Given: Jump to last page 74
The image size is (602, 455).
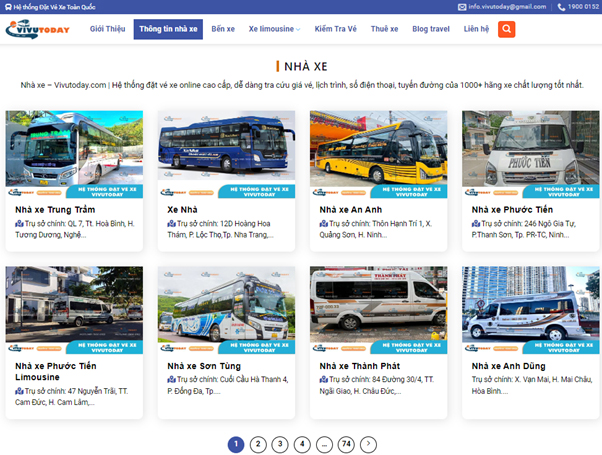Looking at the screenshot, I should tap(346, 444).
